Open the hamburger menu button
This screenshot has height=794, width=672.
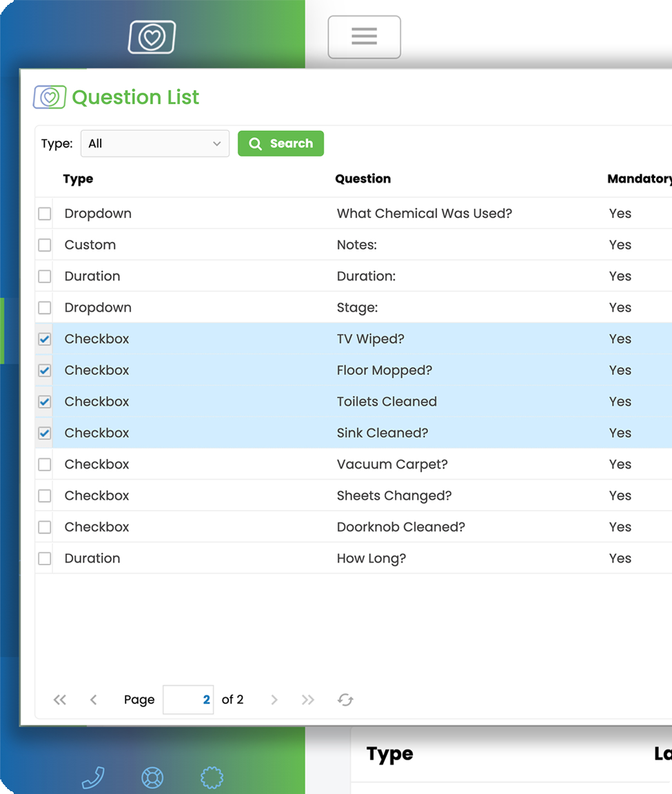(x=364, y=37)
